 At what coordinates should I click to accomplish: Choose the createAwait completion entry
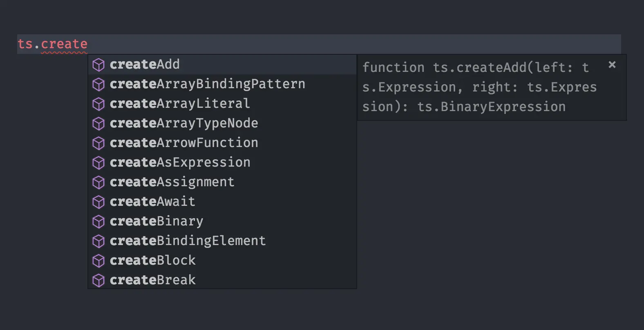coord(152,202)
